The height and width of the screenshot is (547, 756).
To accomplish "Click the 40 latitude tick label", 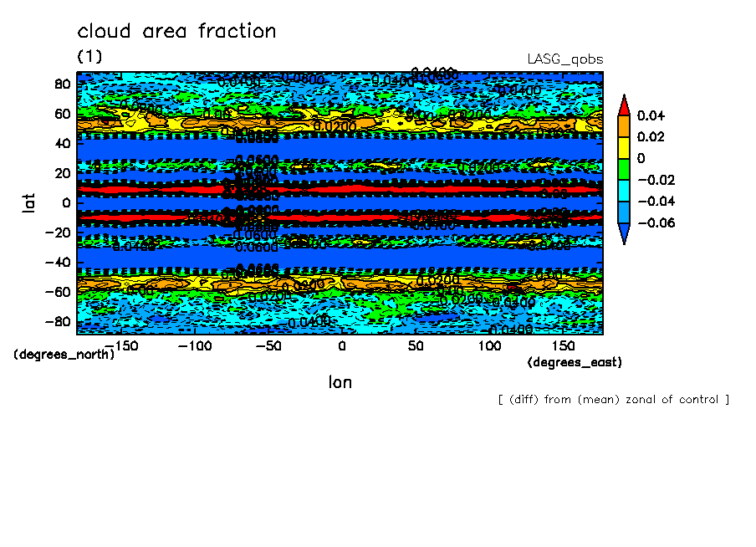I will point(63,143).
